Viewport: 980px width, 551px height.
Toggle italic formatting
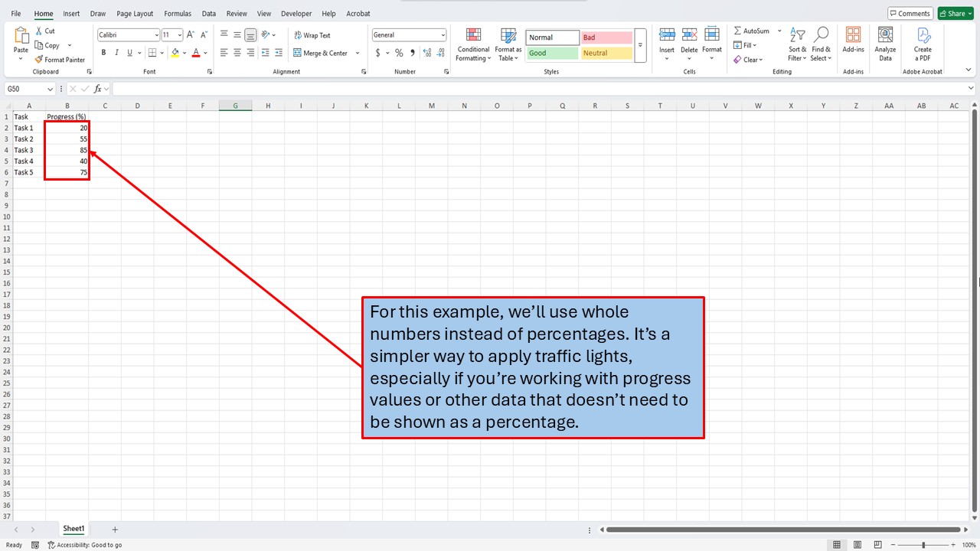pyautogui.click(x=116, y=53)
